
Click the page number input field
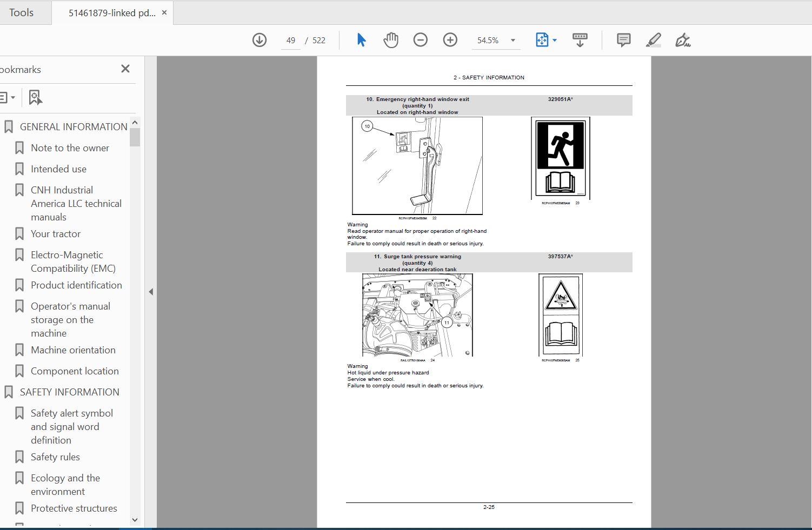tap(291, 41)
